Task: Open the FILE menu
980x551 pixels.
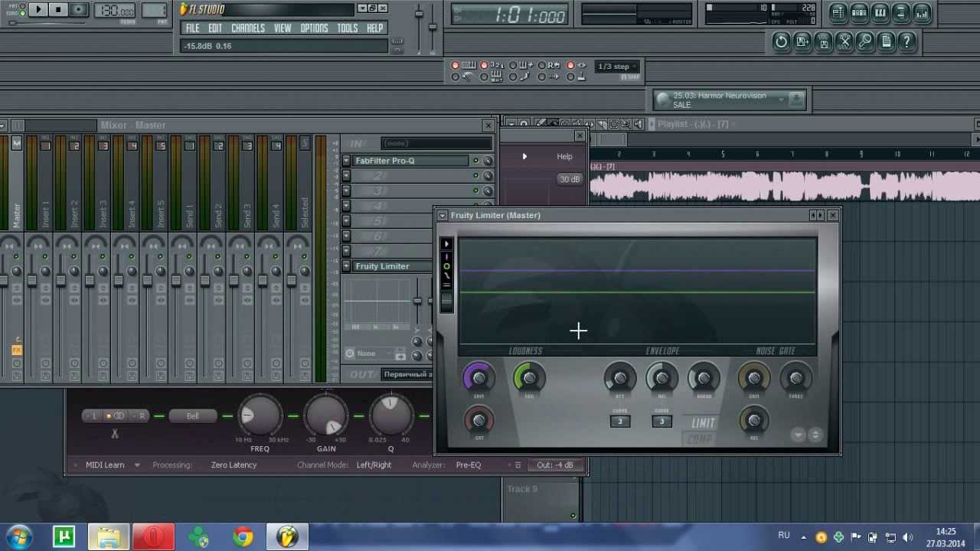Action: point(192,28)
